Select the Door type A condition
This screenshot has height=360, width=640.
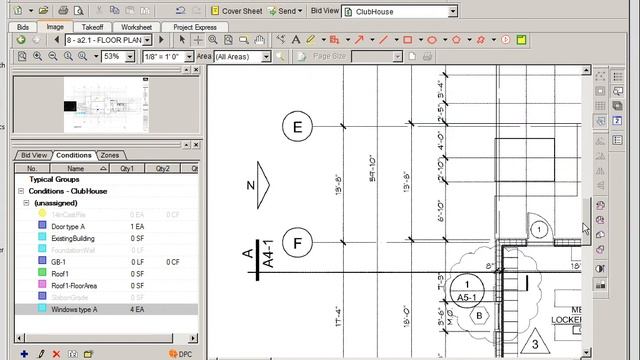[68, 227]
